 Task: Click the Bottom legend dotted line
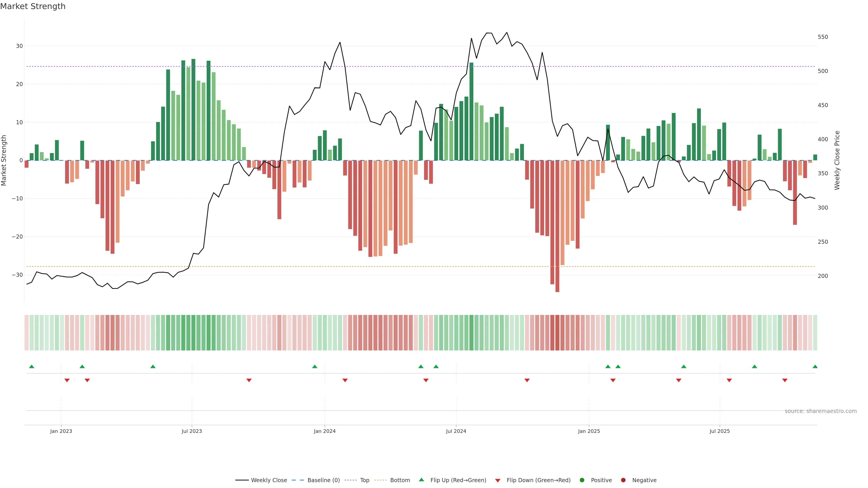[x=380, y=480]
